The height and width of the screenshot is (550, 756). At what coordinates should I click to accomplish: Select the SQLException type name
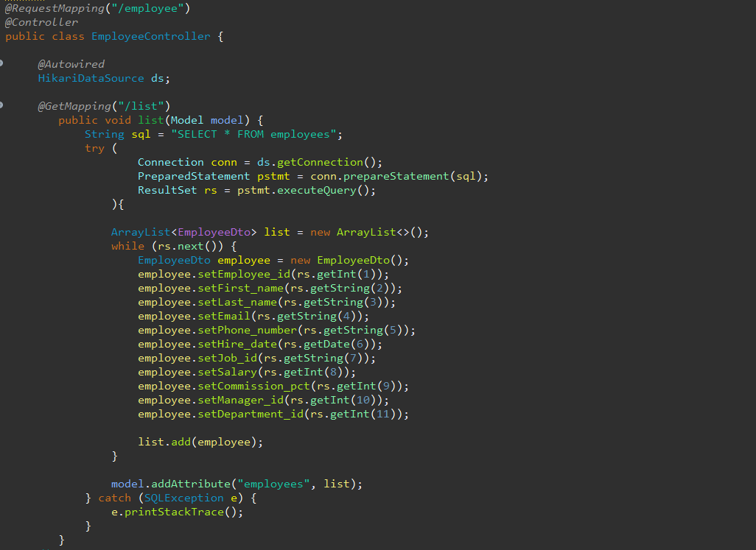184,498
